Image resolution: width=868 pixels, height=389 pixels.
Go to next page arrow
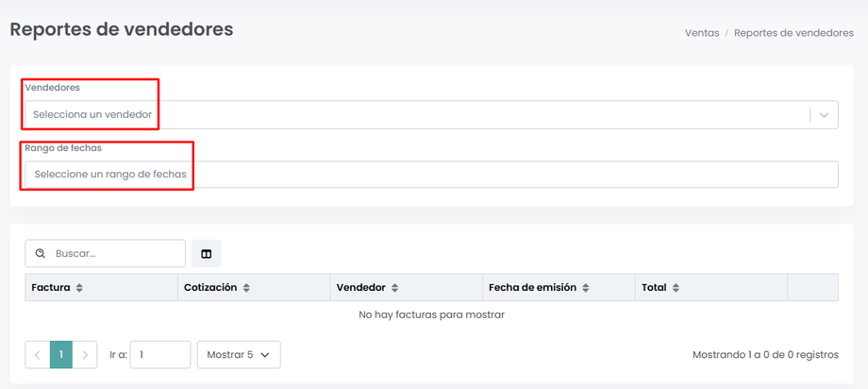(x=85, y=355)
